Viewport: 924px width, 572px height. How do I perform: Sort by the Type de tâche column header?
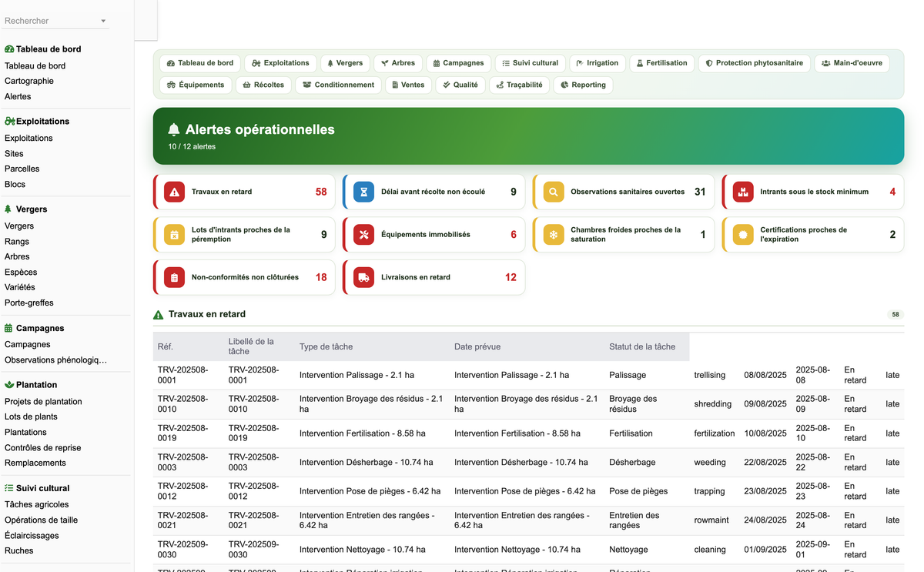372,346
